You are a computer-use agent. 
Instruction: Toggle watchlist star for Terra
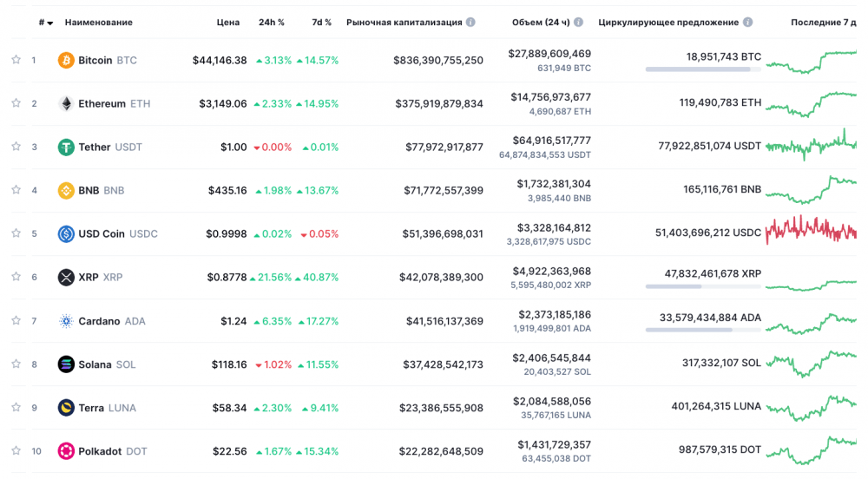coord(16,407)
